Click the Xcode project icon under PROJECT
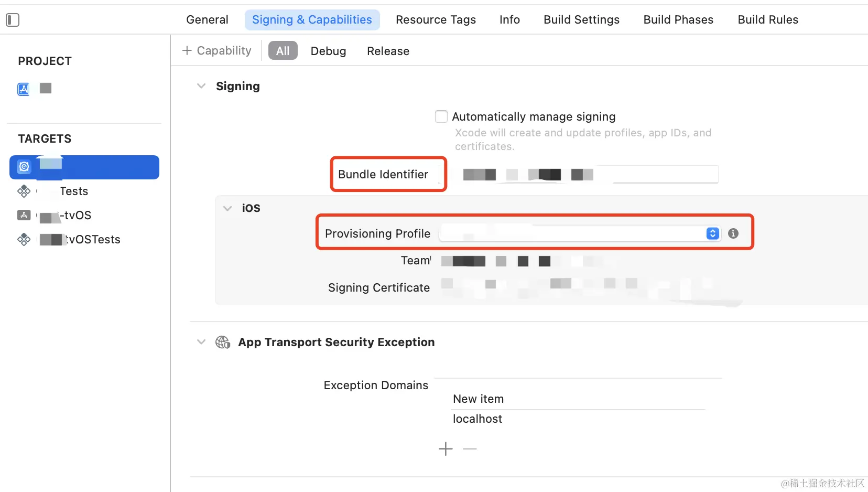Screen dimensions: 868x492 (24, 89)
